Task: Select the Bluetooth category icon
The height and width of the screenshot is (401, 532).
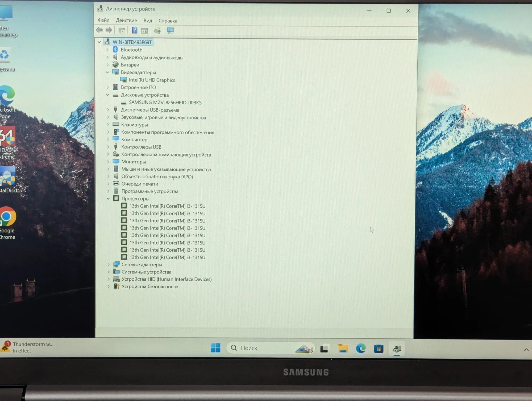Action: point(115,50)
